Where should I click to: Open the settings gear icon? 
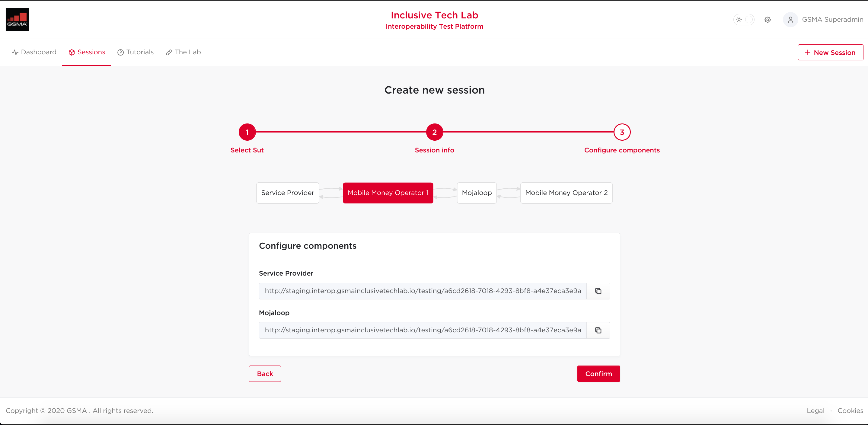(x=767, y=20)
